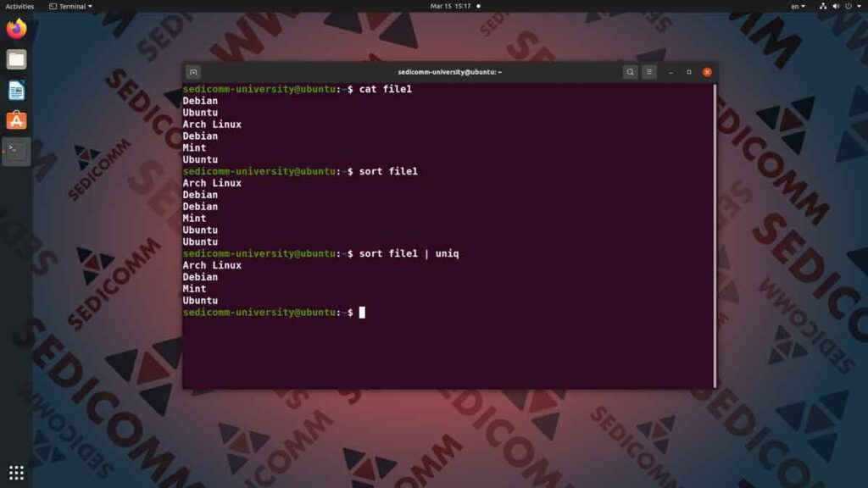Viewport: 868px width, 488px height.
Task: Click the terminal scrollbar
Action: click(715, 236)
